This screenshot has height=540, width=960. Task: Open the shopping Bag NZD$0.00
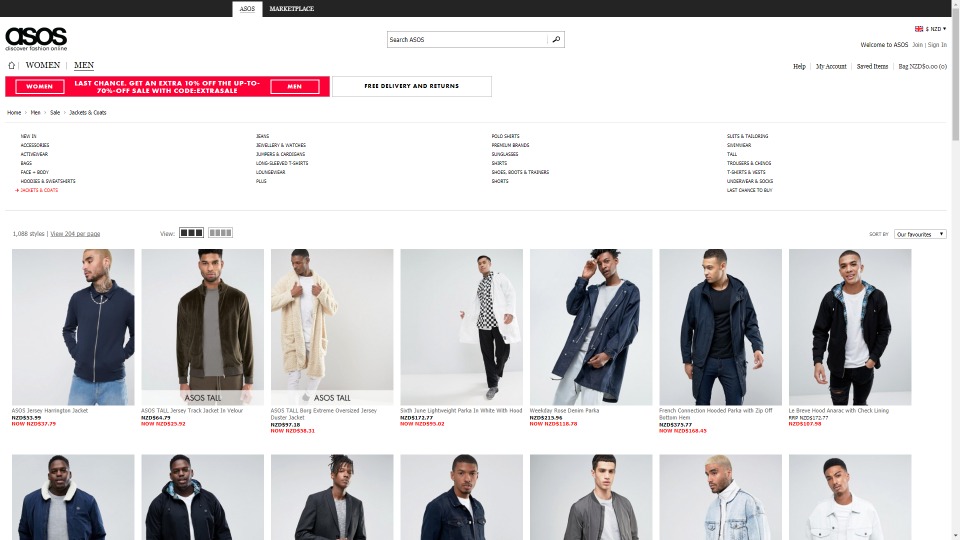(922, 66)
